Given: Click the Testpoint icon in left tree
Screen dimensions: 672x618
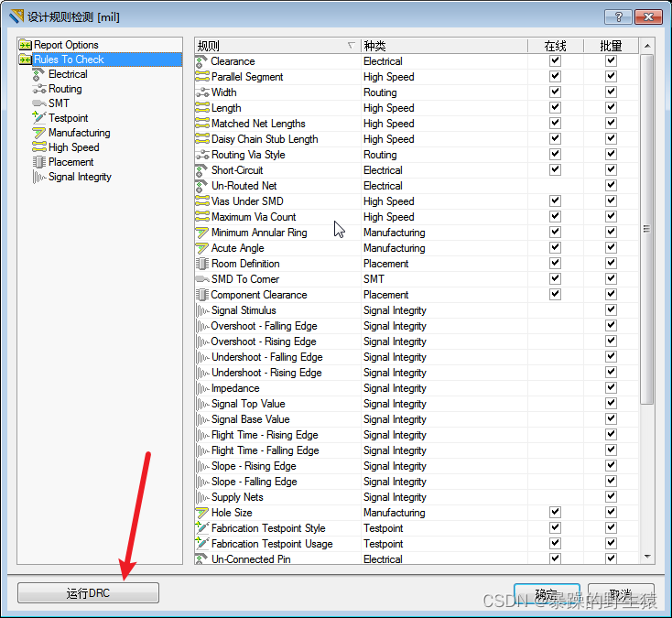Looking at the screenshot, I should [39, 118].
